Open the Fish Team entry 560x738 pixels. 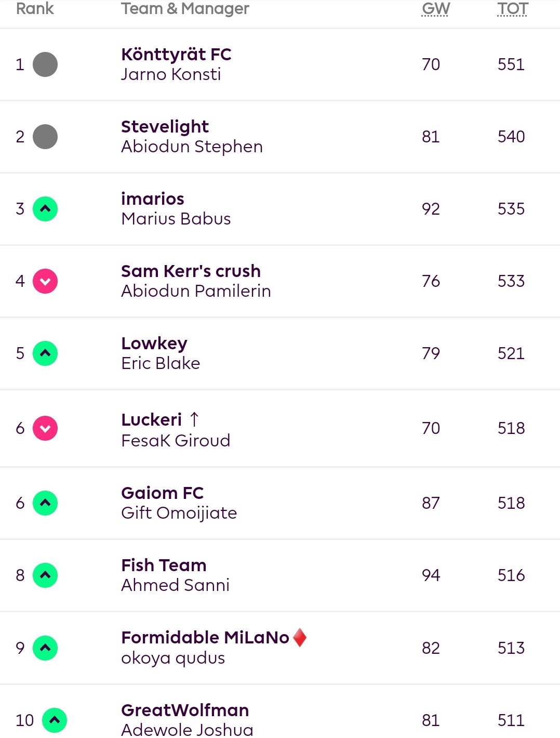click(x=164, y=565)
